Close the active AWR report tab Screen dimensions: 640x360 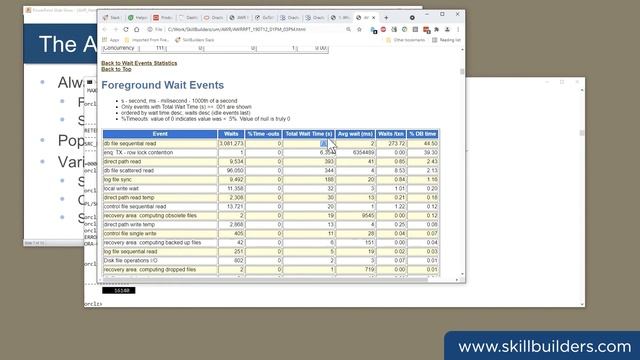coord(373,18)
